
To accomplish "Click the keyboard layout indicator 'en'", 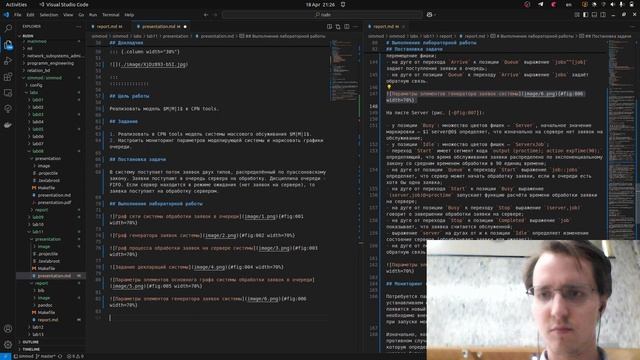I will pyautogui.click(x=569, y=4).
